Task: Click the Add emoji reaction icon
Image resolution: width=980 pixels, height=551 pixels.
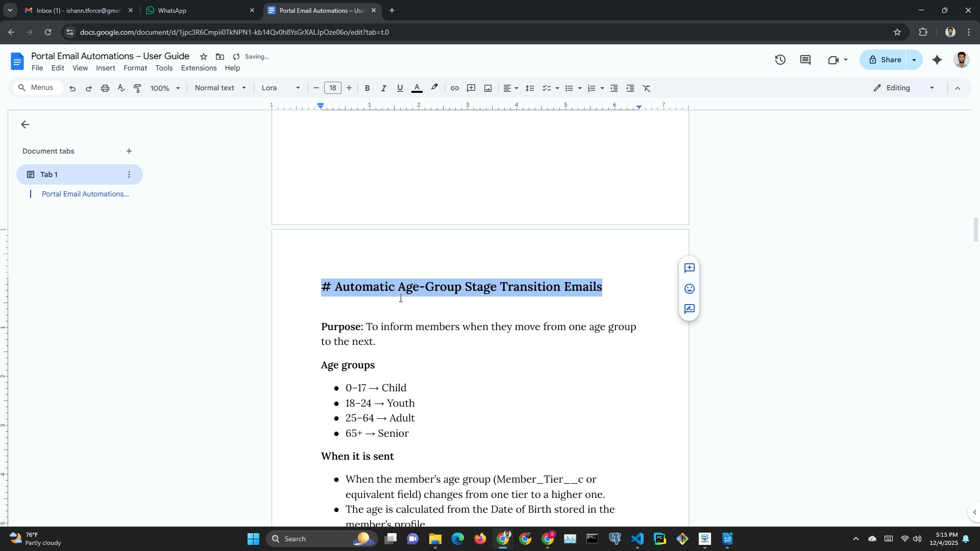Action: coord(689,289)
